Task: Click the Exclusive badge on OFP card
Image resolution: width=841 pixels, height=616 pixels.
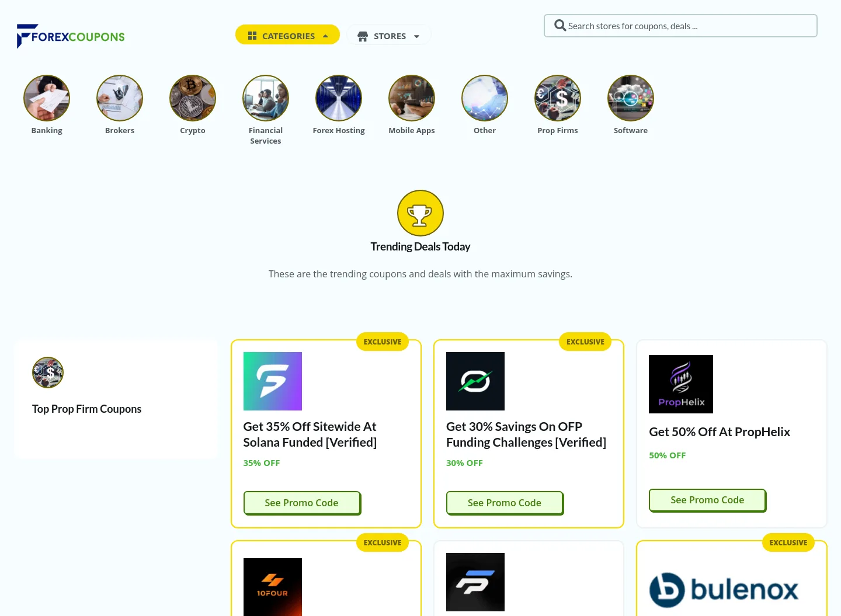Action: [585, 342]
